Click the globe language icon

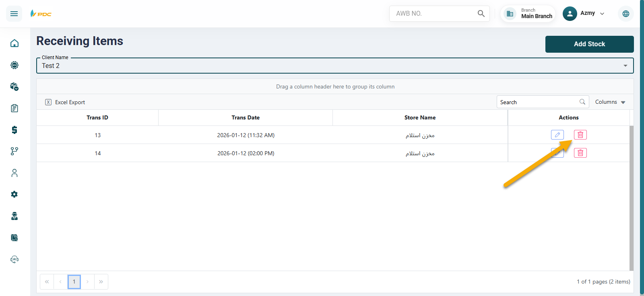(626, 14)
